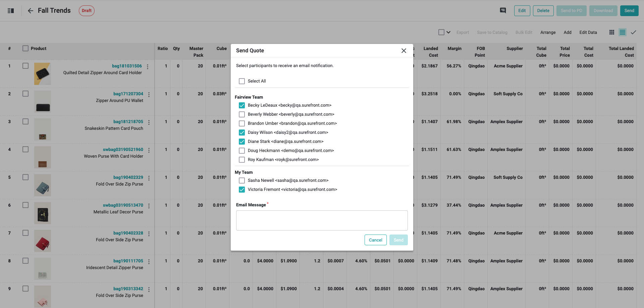Click the bag171207304 product link
This screenshot has height=308, width=644.
[x=128, y=94]
